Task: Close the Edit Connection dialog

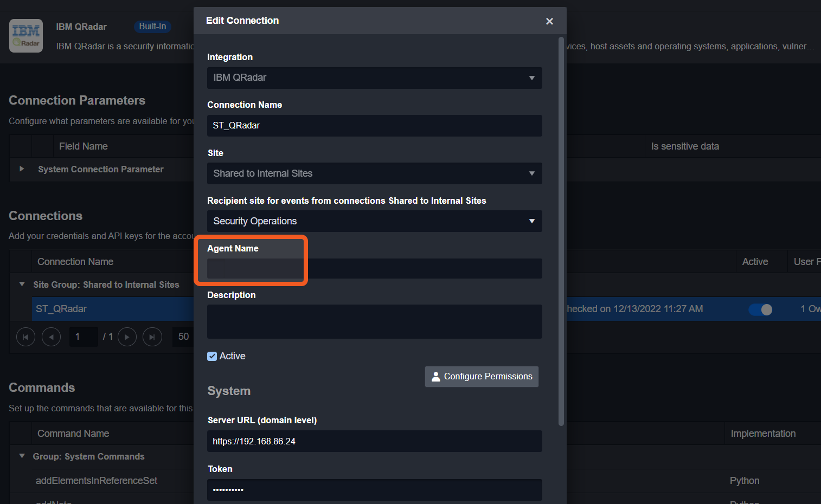Action: point(549,21)
